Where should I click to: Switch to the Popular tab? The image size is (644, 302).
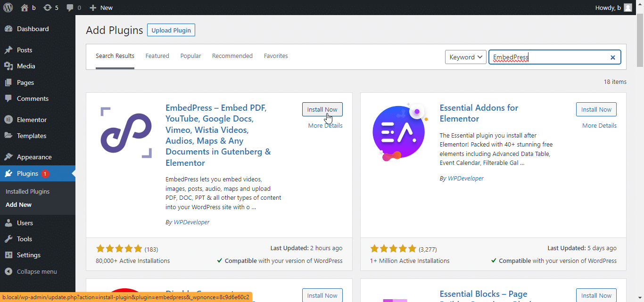click(x=190, y=56)
